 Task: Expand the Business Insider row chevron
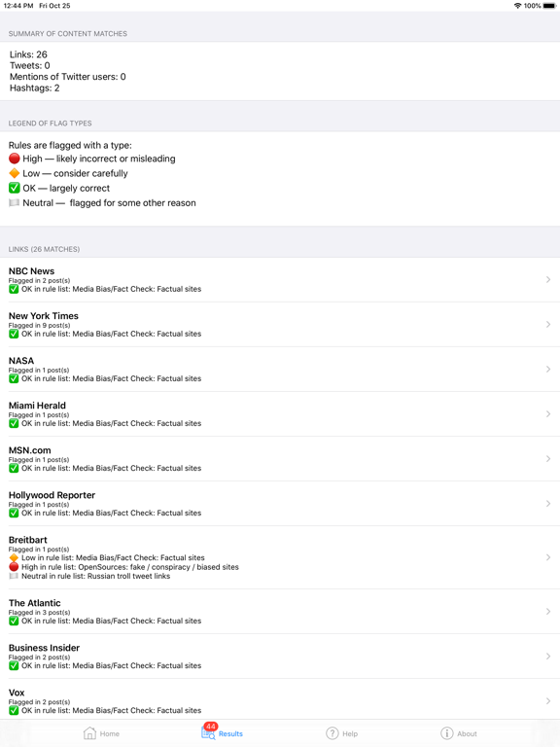[x=548, y=656]
